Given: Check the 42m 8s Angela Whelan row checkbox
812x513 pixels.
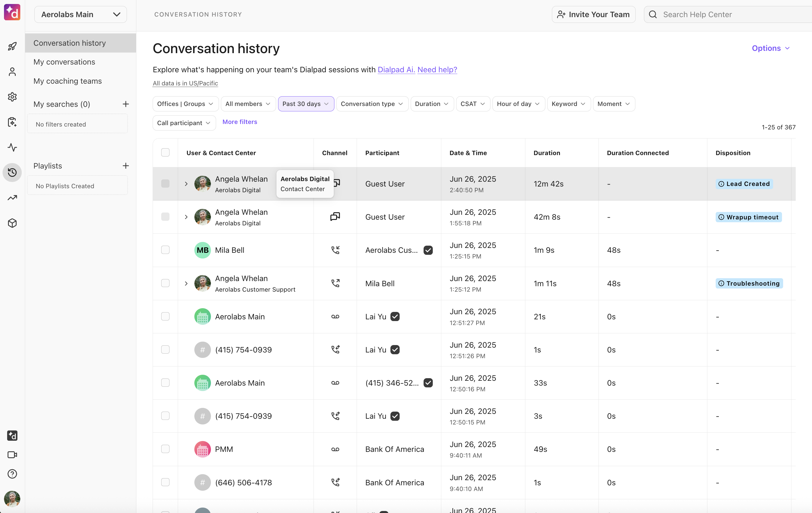Looking at the screenshot, I should pyautogui.click(x=165, y=217).
